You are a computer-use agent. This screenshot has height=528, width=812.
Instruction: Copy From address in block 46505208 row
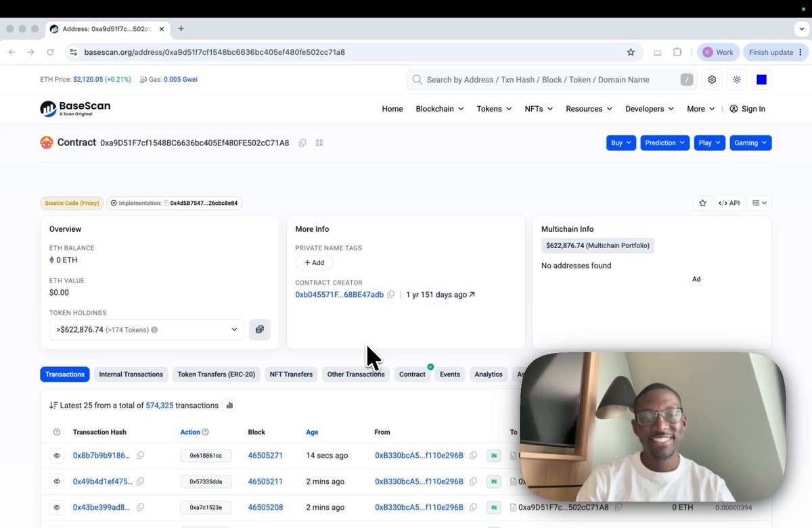[473, 507]
